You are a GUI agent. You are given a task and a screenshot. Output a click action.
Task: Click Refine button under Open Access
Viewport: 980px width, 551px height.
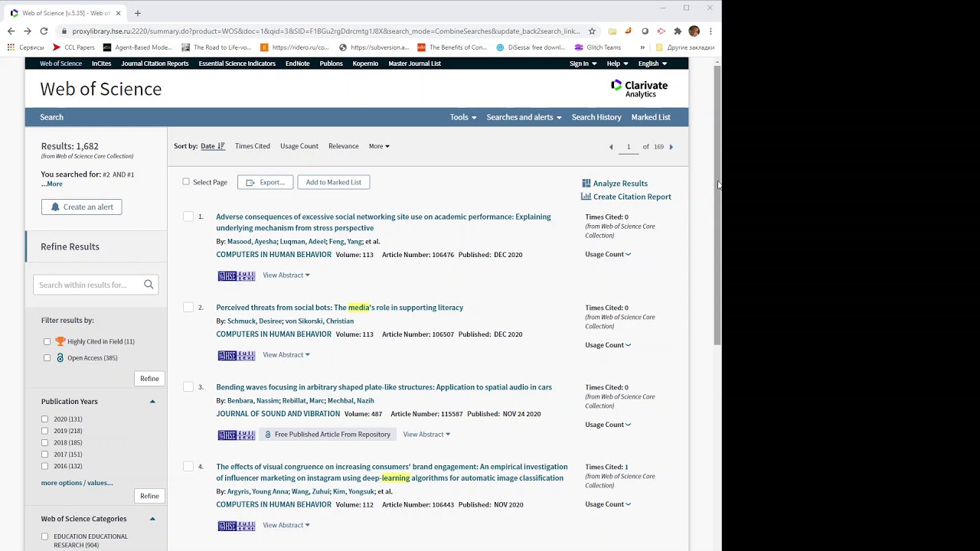point(149,379)
